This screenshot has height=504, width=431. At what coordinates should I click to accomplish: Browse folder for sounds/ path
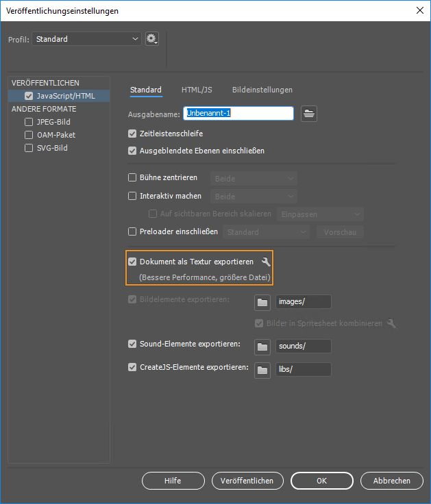(x=262, y=346)
